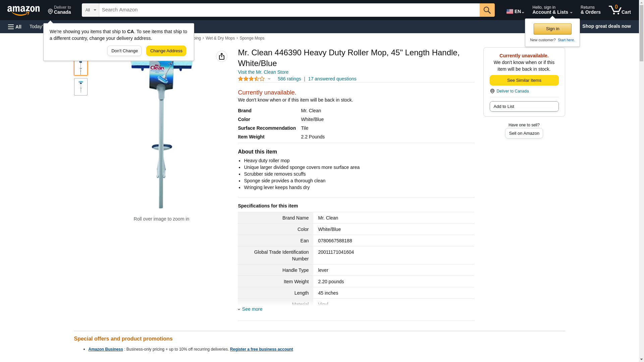Open the rating breakdown chevron
The height and width of the screenshot is (362, 644).
269,79
